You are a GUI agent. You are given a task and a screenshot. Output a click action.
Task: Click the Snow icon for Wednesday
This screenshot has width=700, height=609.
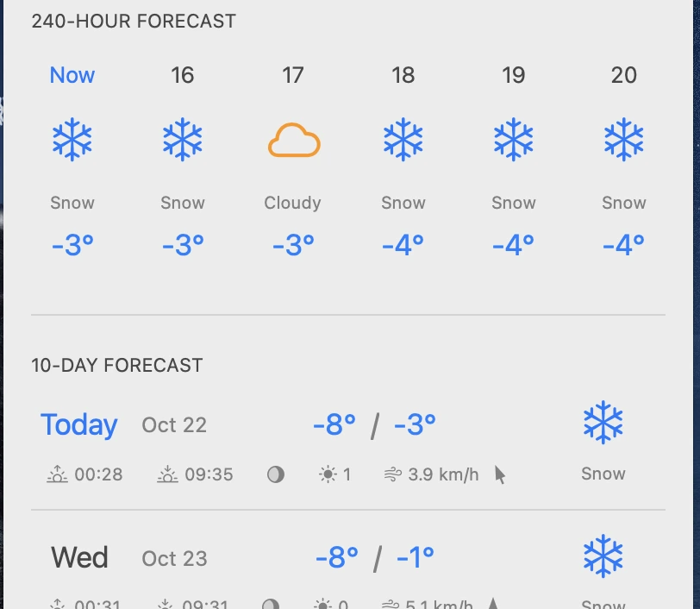click(603, 556)
